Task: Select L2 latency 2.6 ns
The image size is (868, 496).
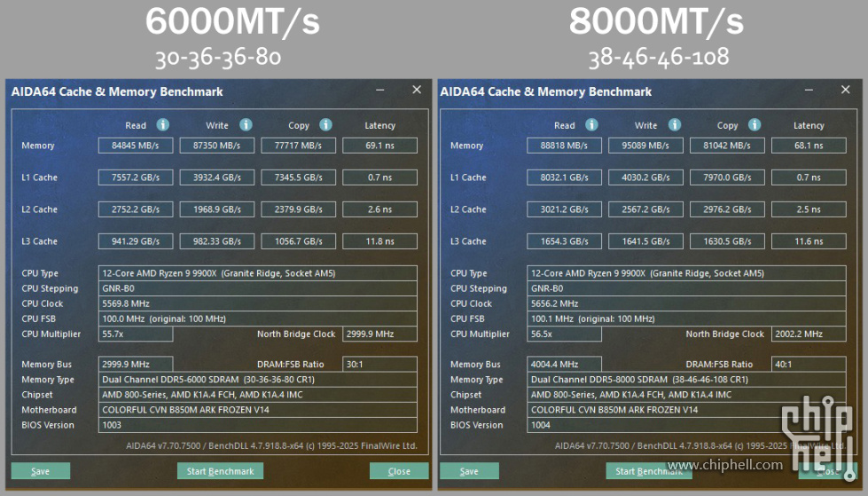Action: pyautogui.click(x=379, y=209)
